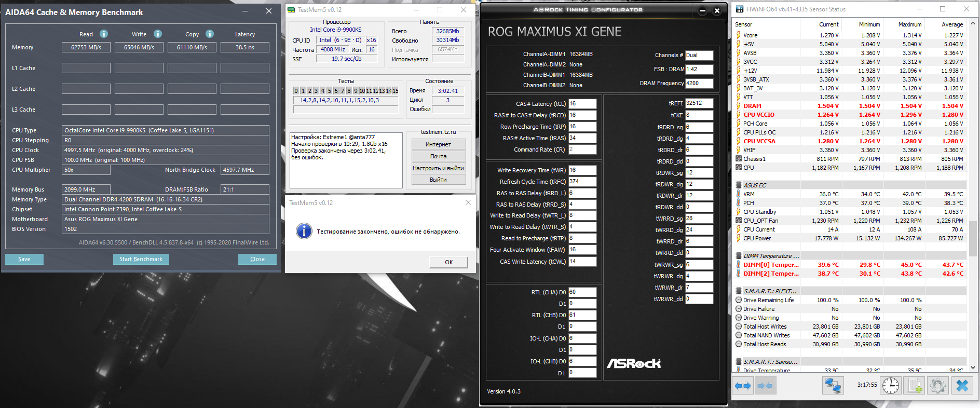
Task: Click the CPU Type field in AIDA64
Action: [166, 130]
